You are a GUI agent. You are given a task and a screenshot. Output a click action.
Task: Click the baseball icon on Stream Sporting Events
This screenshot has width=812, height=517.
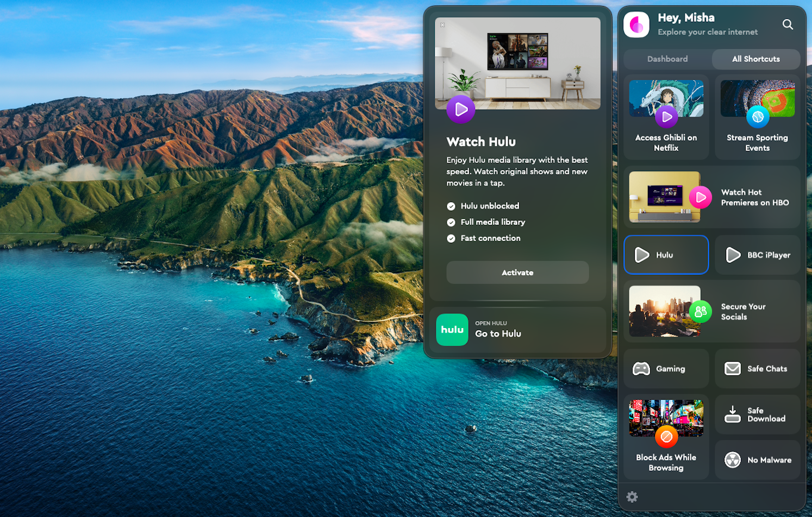click(759, 116)
